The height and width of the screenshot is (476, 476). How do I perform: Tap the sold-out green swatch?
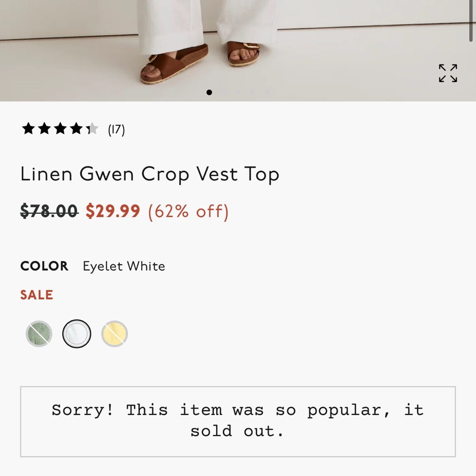point(38,333)
